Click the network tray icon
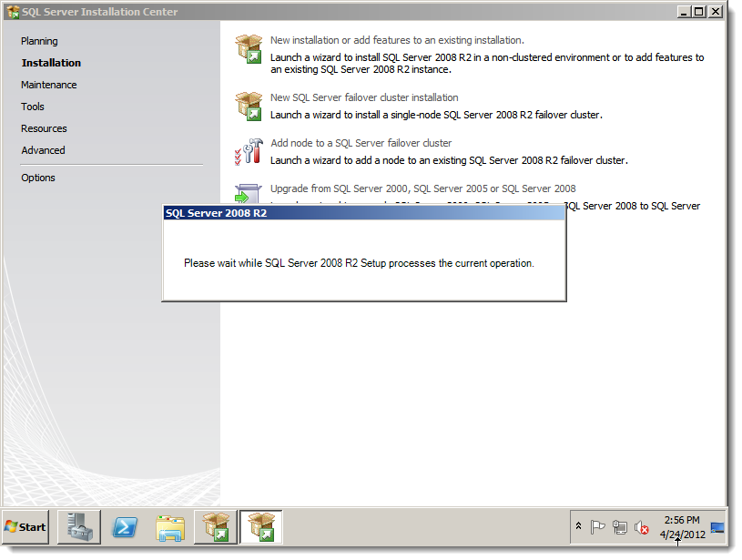 (619, 527)
